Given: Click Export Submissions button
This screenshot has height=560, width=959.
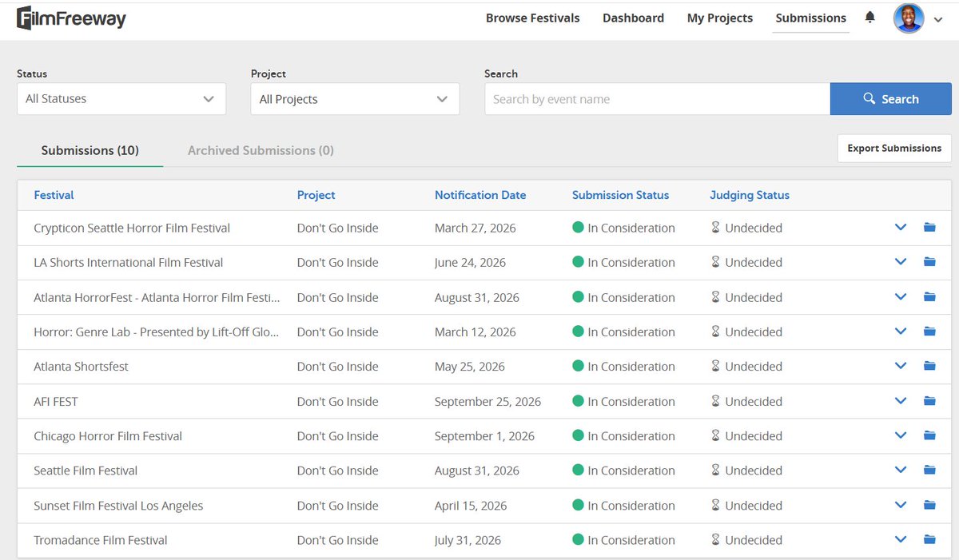Looking at the screenshot, I should click(894, 148).
